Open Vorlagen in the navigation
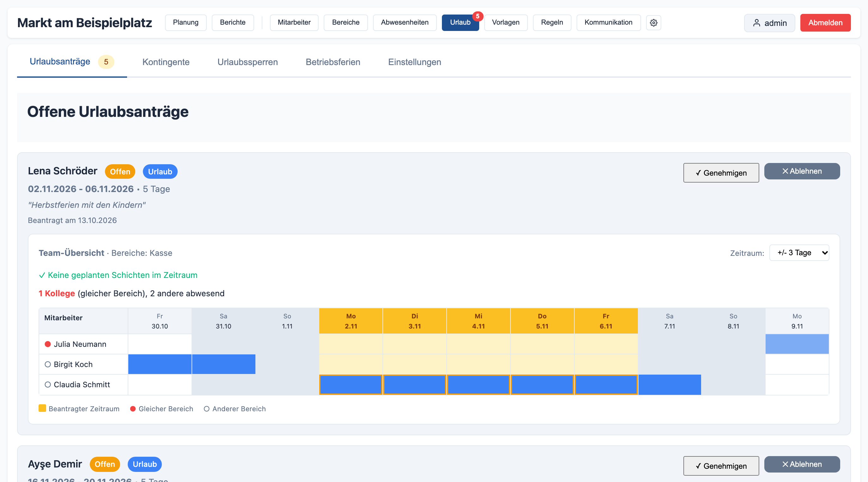The width and height of the screenshot is (868, 482). 506,22
